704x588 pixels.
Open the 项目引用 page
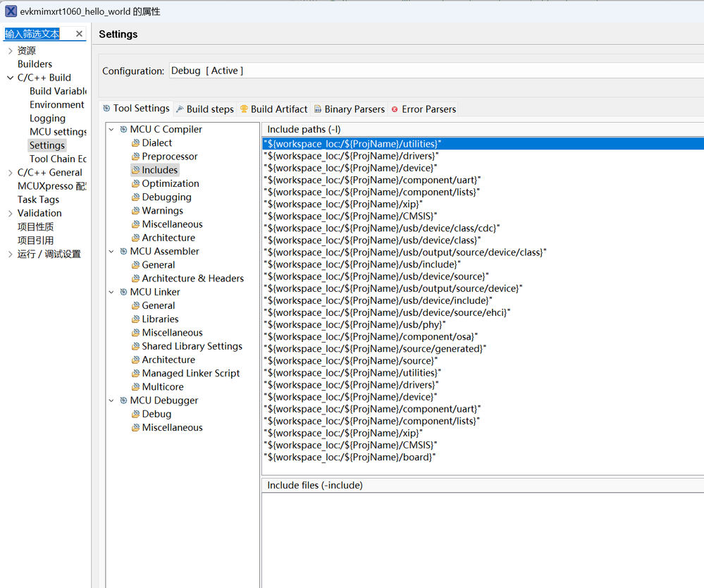(x=35, y=240)
